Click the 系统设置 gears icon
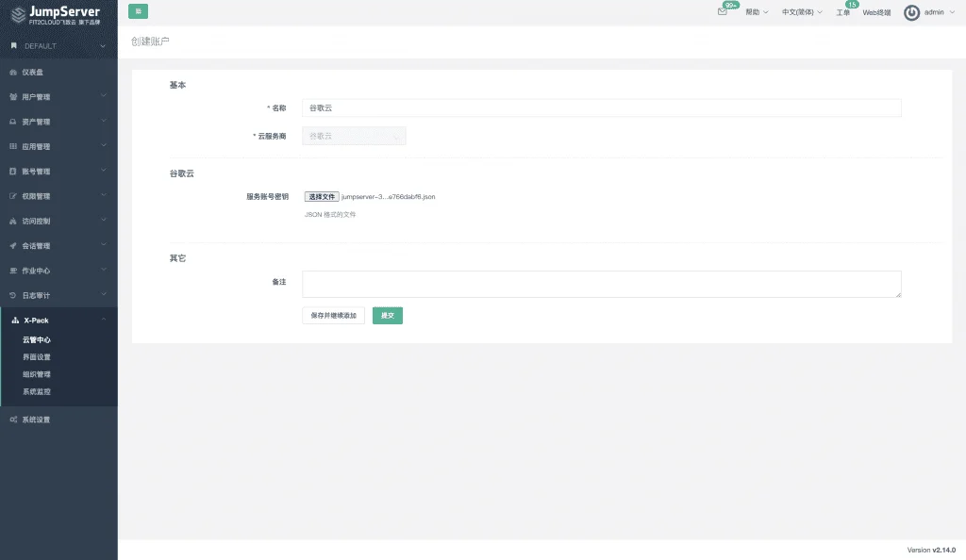 coord(13,420)
